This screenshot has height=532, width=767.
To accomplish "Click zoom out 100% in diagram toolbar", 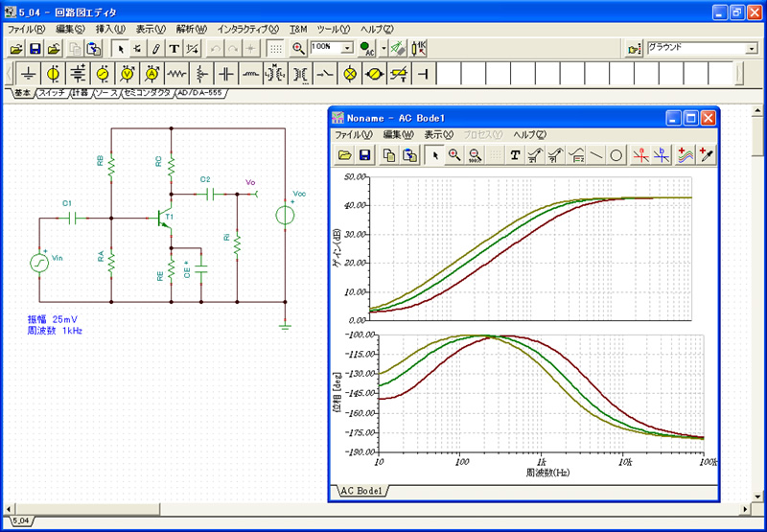I will click(475, 155).
